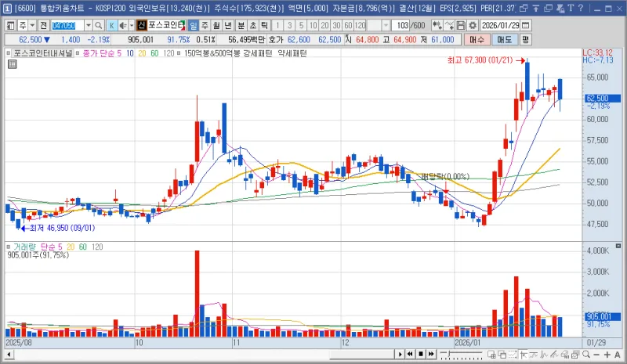The height and width of the screenshot is (364, 627).
Task: Select the yearly (년) period tab
Action: tap(229, 25)
